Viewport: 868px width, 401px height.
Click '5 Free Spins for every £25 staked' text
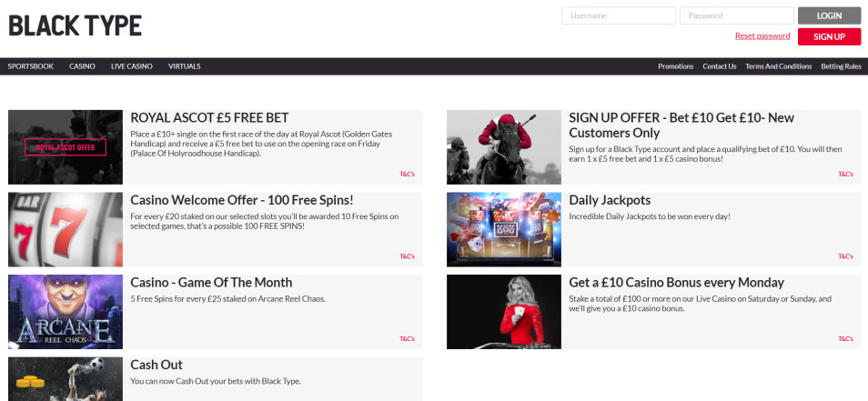pos(228,298)
